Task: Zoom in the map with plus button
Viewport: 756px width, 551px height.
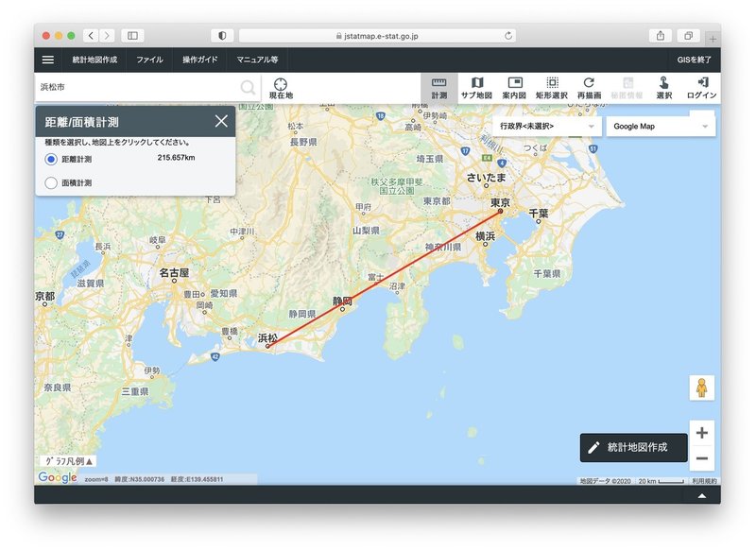Action: (x=702, y=433)
